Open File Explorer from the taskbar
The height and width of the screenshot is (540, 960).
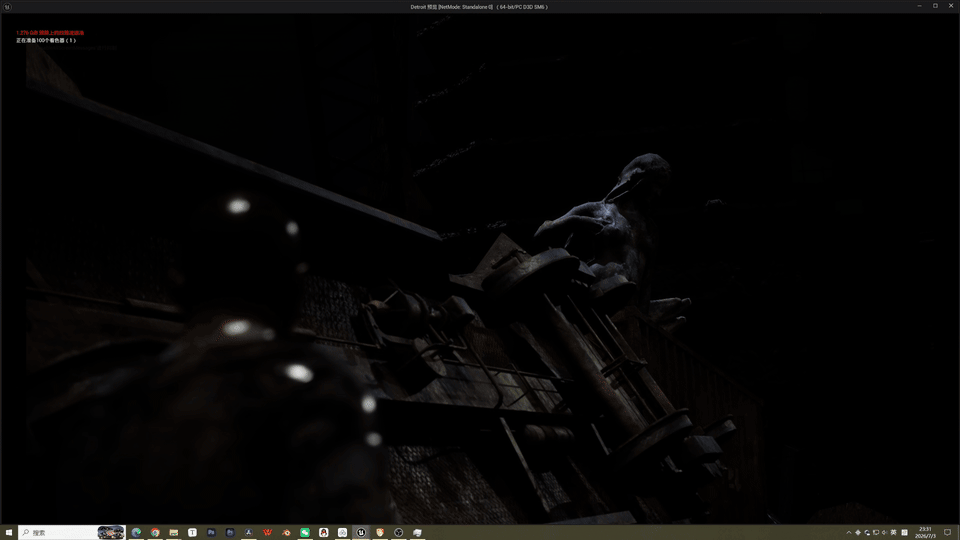pyautogui.click(x=174, y=533)
